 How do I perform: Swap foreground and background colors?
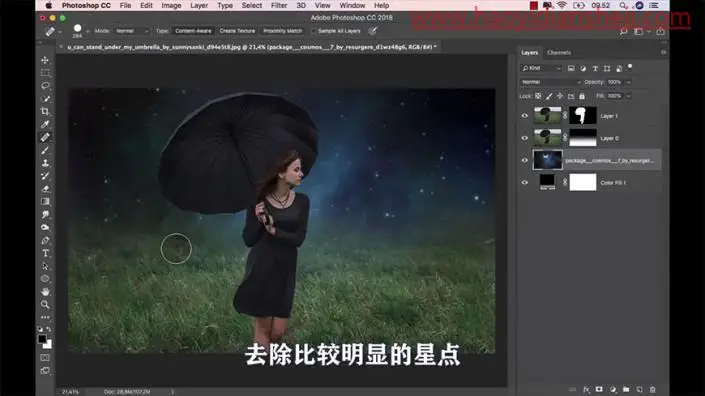[x=49, y=329]
